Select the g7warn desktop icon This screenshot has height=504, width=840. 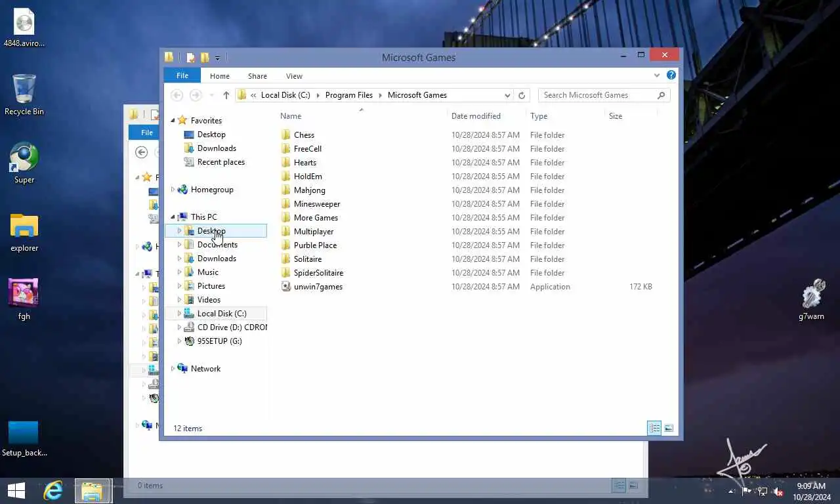[x=812, y=299]
